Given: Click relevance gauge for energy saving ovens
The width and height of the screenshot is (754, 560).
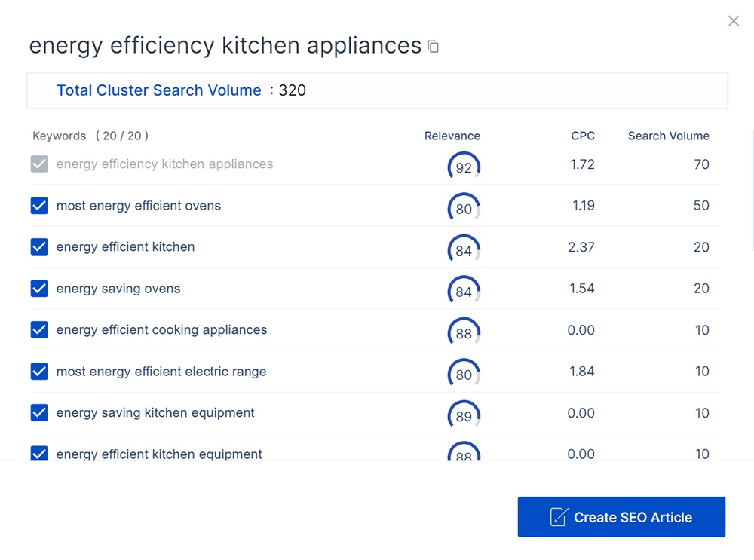Looking at the screenshot, I should pyautogui.click(x=464, y=290).
